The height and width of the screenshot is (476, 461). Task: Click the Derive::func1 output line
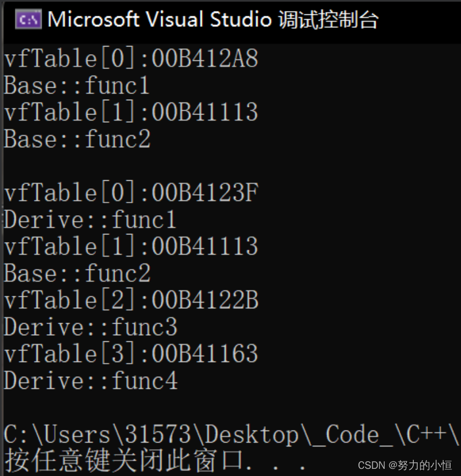(90, 220)
